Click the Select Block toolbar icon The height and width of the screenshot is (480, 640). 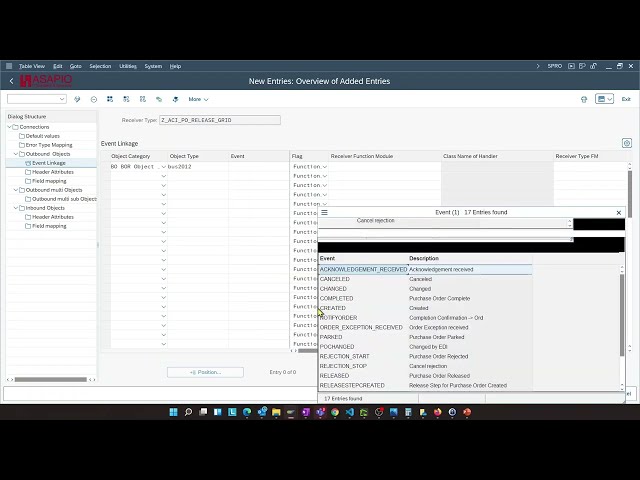click(x=126, y=99)
